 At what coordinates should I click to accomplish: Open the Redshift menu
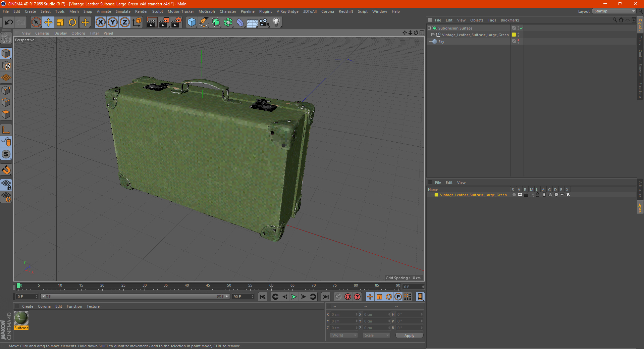click(346, 11)
